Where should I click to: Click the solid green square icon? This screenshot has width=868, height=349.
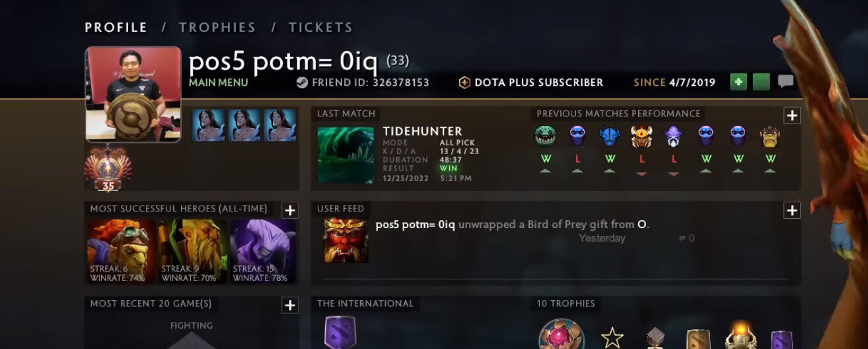coord(762,82)
